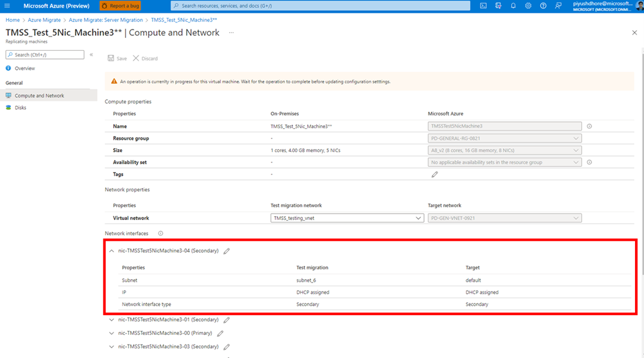Screen dimensions: 644x358
Task: Open the Target network dropdown PD-GEN-VNET-0921
Action: pos(504,218)
